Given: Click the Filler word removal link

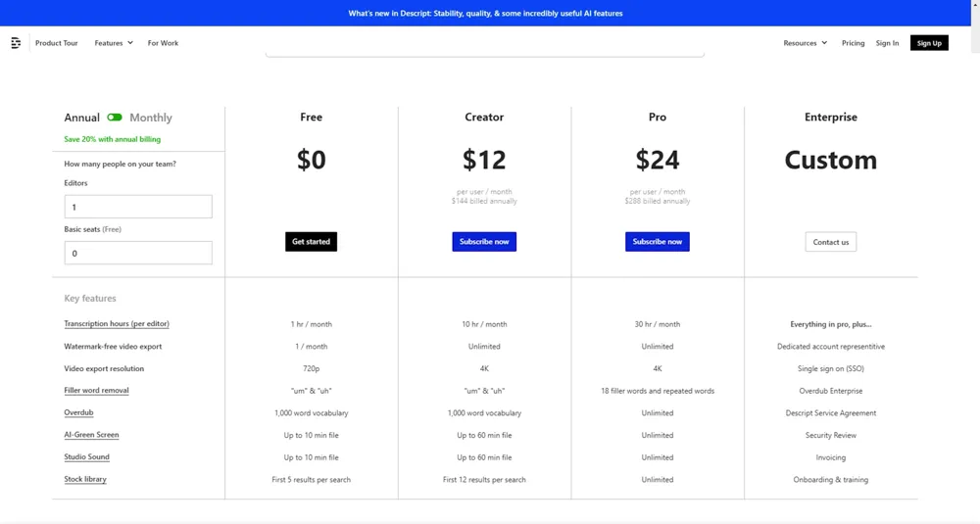Looking at the screenshot, I should (96, 391).
